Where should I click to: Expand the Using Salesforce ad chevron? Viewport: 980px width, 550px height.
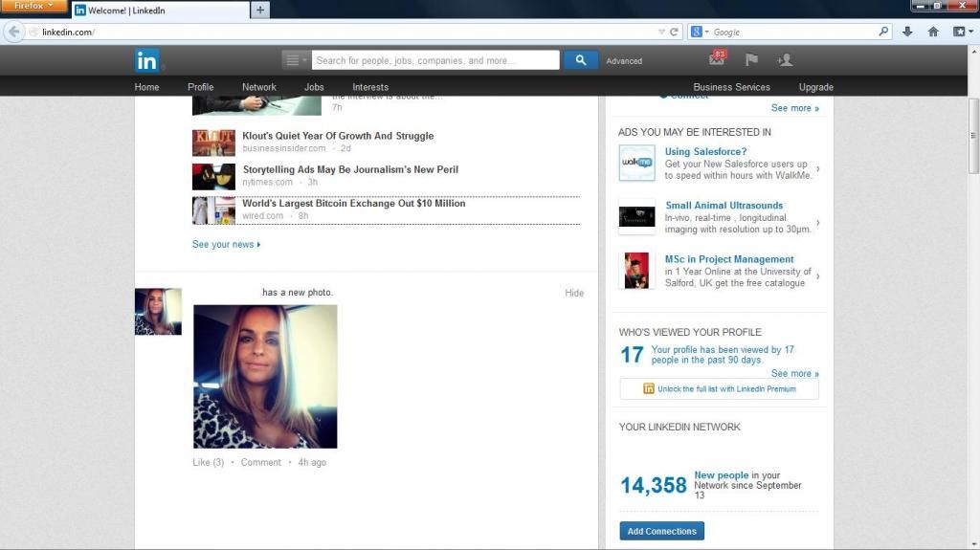(x=818, y=168)
